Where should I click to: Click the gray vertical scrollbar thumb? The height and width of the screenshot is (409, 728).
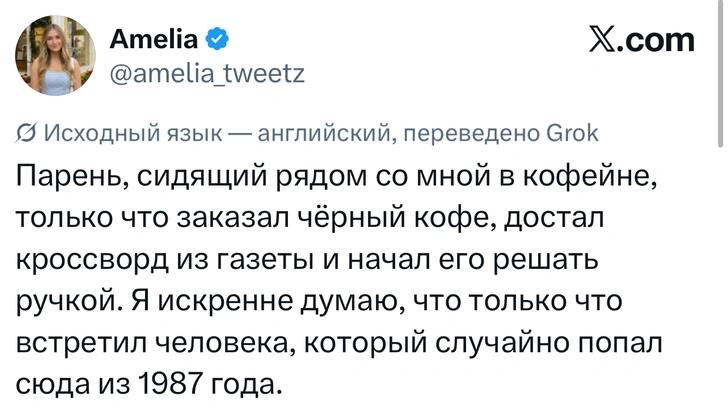click(x=720, y=74)
